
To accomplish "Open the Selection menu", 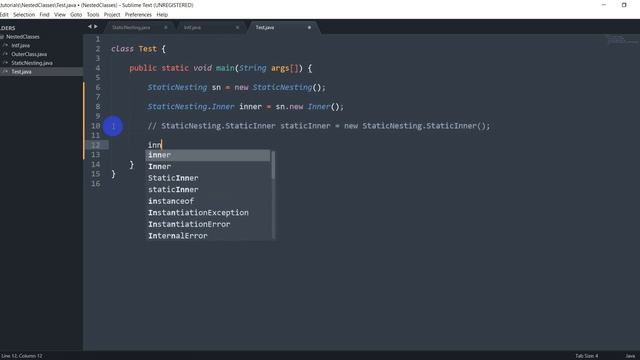I will point(24,14).
